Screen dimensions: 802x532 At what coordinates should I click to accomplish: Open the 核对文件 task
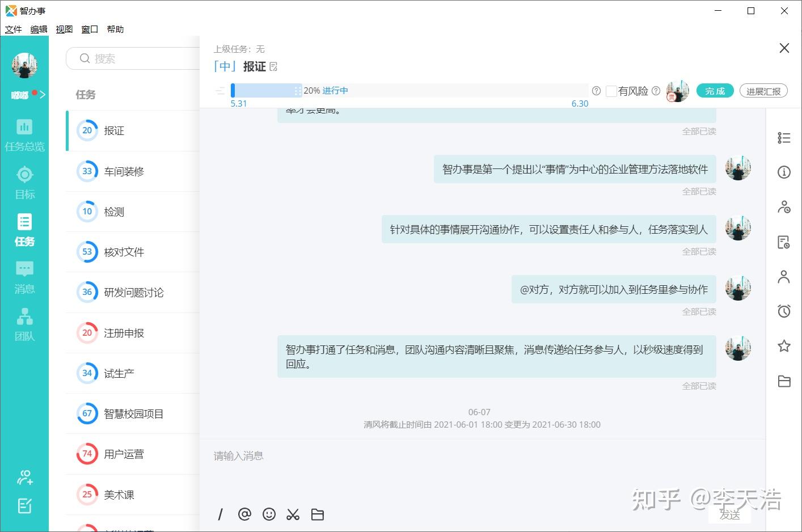(x=133, y=252)
